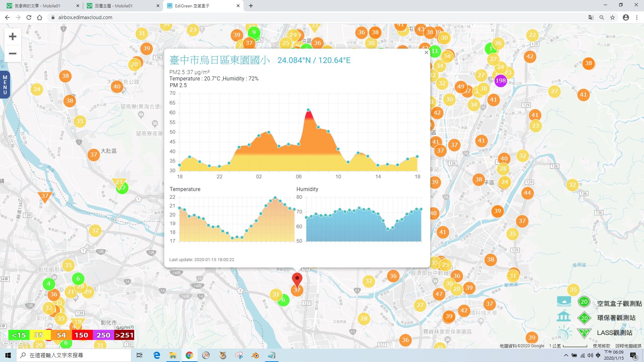Click the EPA building icon
644x362 pixels.
(x=563, y=316)
